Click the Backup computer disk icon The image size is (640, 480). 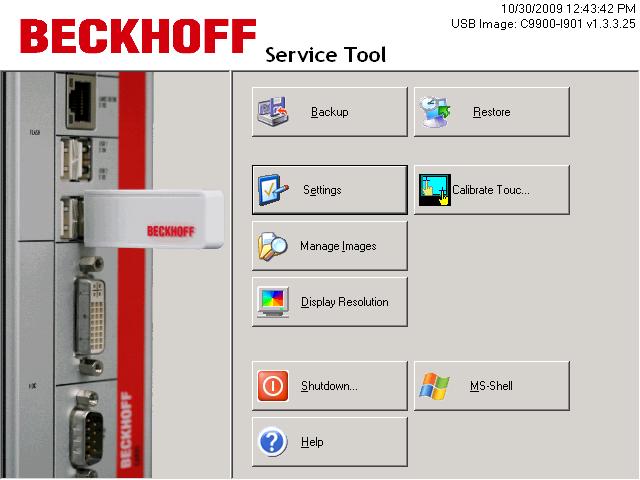point(273,112)
